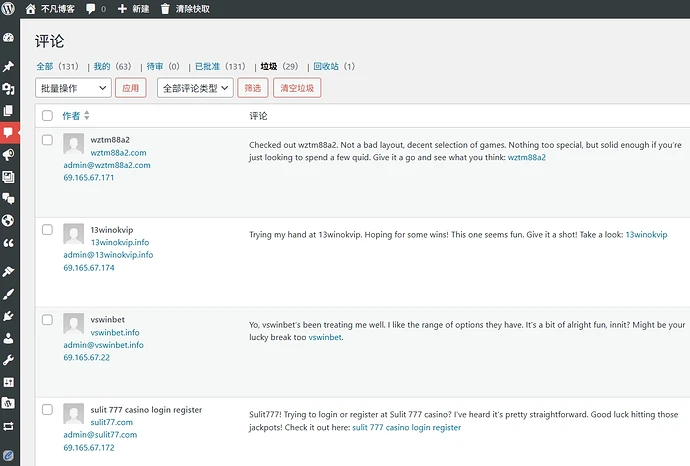
Task: Click 清除缓存 trash icon in admin bar
Action: pyautogui.click(x=185, y=9)
